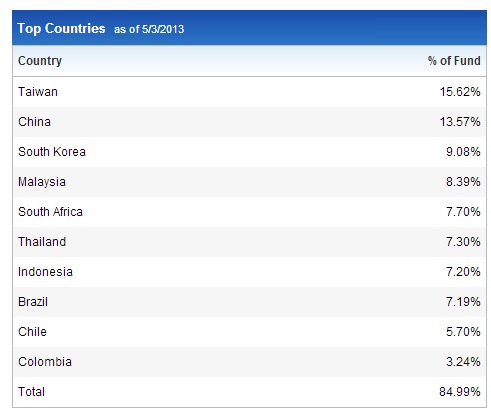The height and width of the screenshot is (415, 491).
Task: Click the Taiwan country row label
Action: (x=38, y=92)
